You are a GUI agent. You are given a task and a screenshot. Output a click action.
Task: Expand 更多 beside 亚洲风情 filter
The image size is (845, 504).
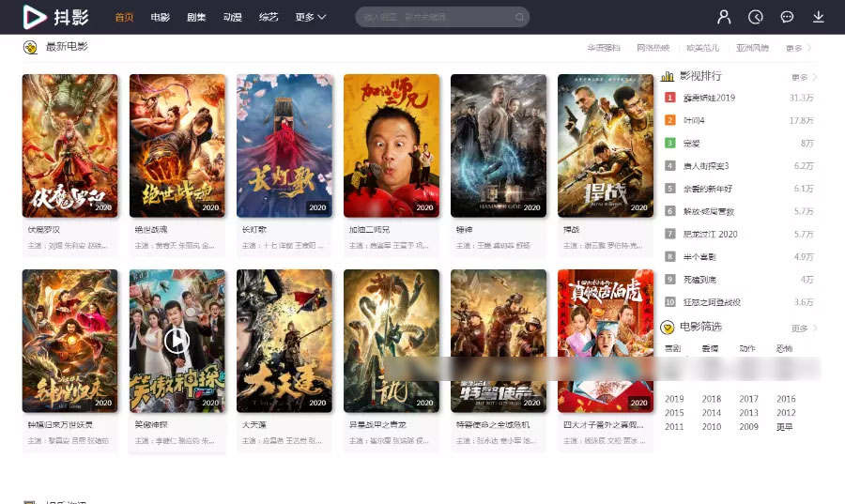click(x=798, y=48)
